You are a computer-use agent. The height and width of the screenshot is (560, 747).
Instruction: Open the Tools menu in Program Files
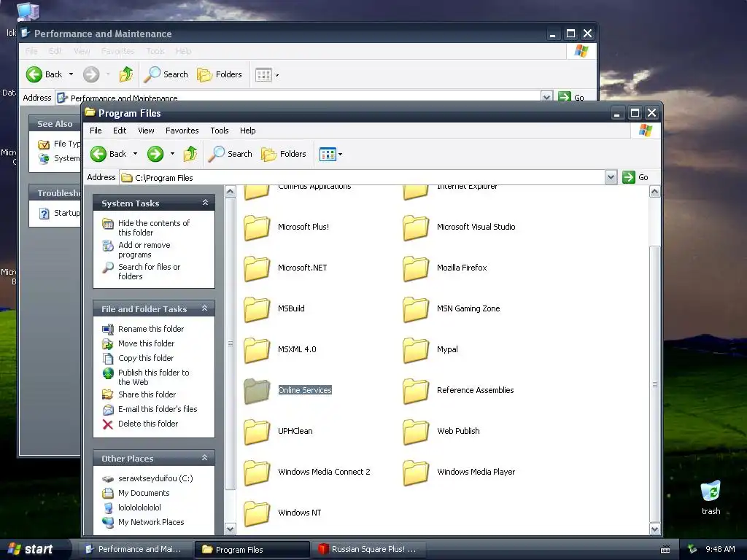click(x=219, y=131)
